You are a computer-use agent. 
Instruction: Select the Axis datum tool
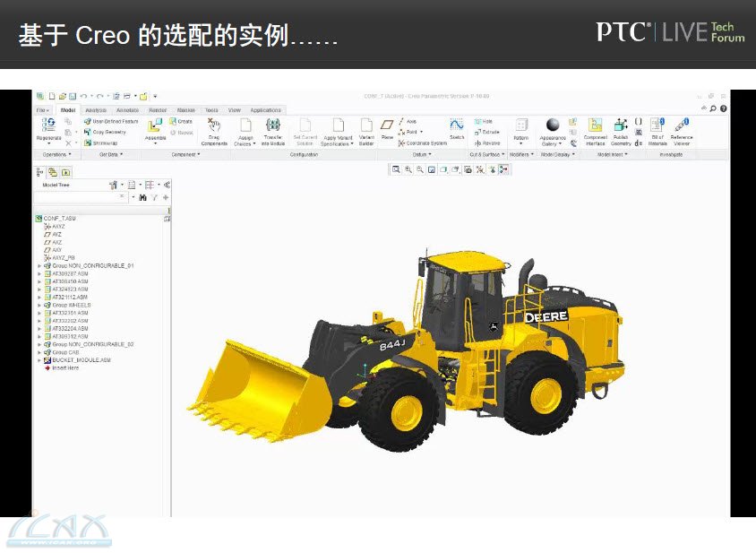pos(408,121)
